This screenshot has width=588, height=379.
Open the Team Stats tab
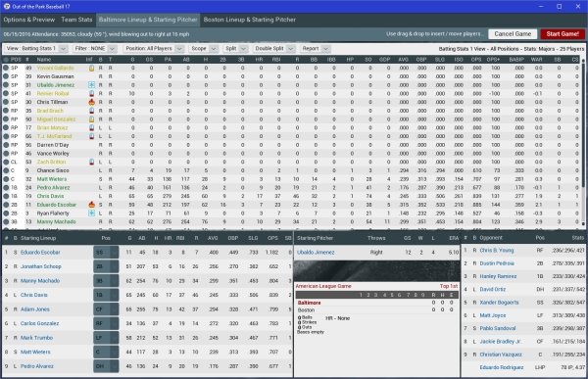point(76,20)
